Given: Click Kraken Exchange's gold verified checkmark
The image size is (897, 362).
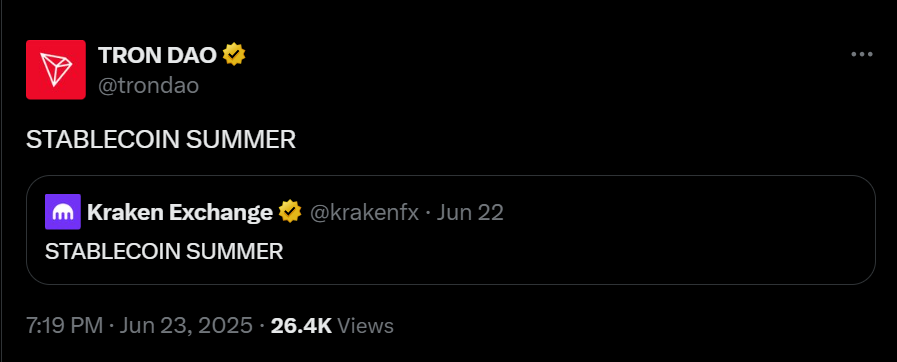Looking at the screenshot, I should pos(290,213).
